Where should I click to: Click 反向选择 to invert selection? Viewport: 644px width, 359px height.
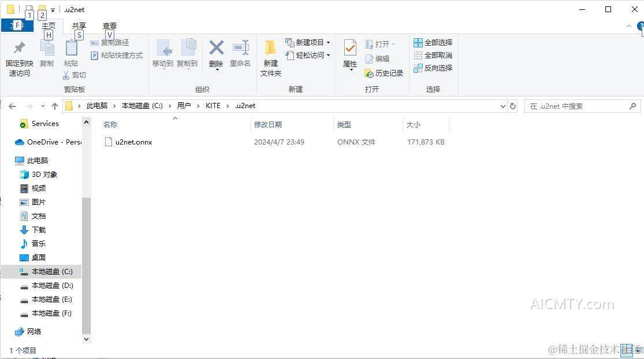pyautogui.click(x=434, y=68)
